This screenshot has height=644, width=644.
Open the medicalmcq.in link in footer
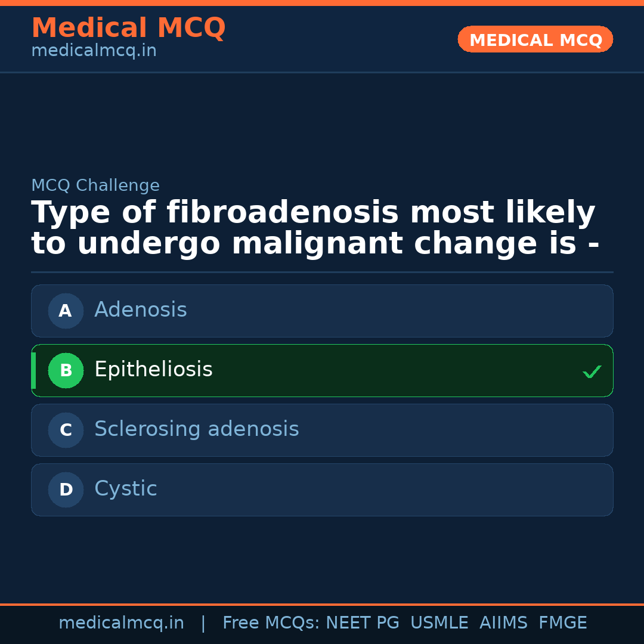[121, 623]
